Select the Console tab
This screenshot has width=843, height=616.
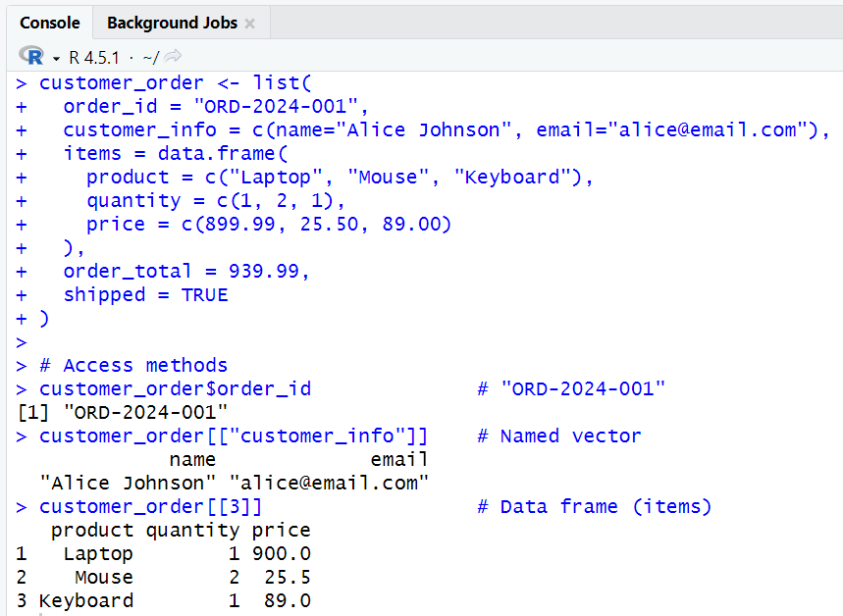pyautogui.click(x=49, y=22)
